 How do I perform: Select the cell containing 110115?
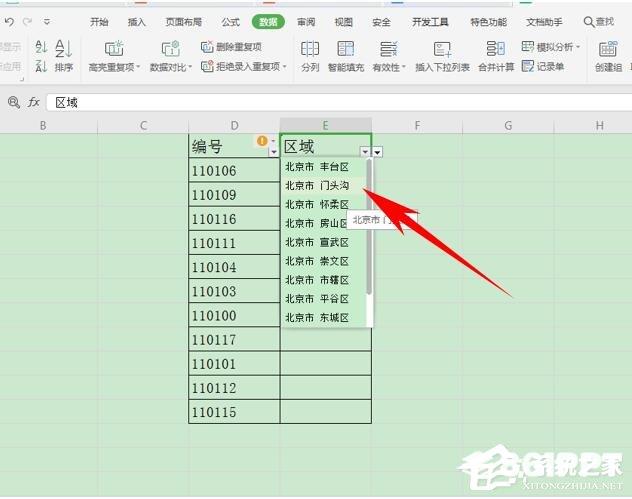point(234,412)
